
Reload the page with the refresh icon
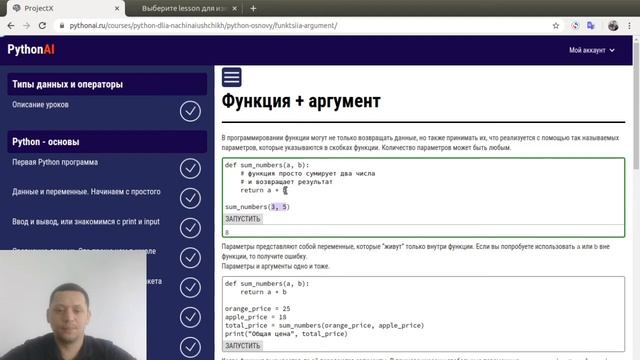pyautogui.click(x=42, y=26)
